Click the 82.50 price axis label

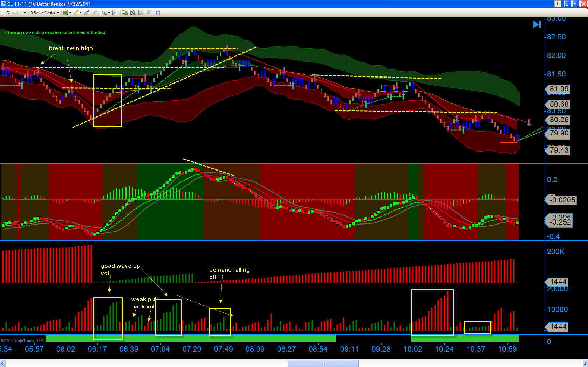point(556,37)
